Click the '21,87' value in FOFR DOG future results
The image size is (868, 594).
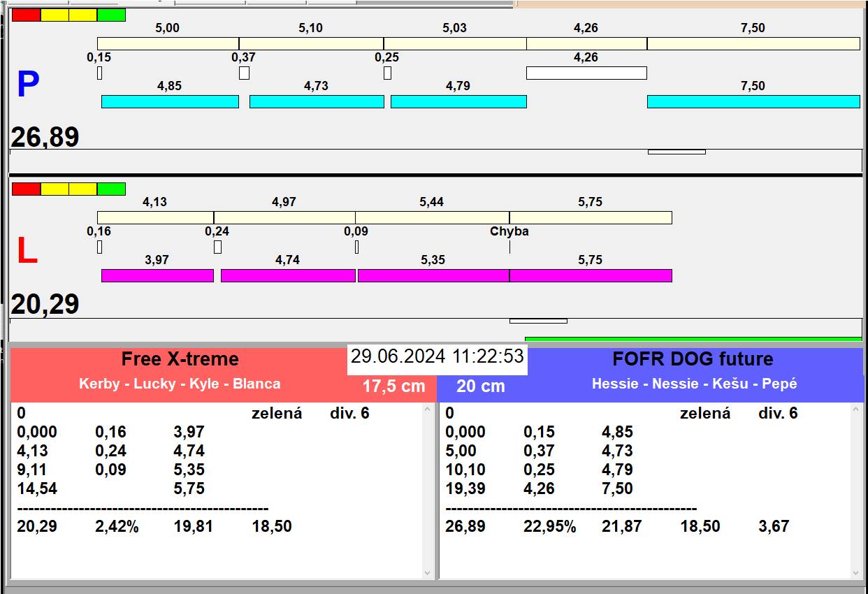click(622, 526)
